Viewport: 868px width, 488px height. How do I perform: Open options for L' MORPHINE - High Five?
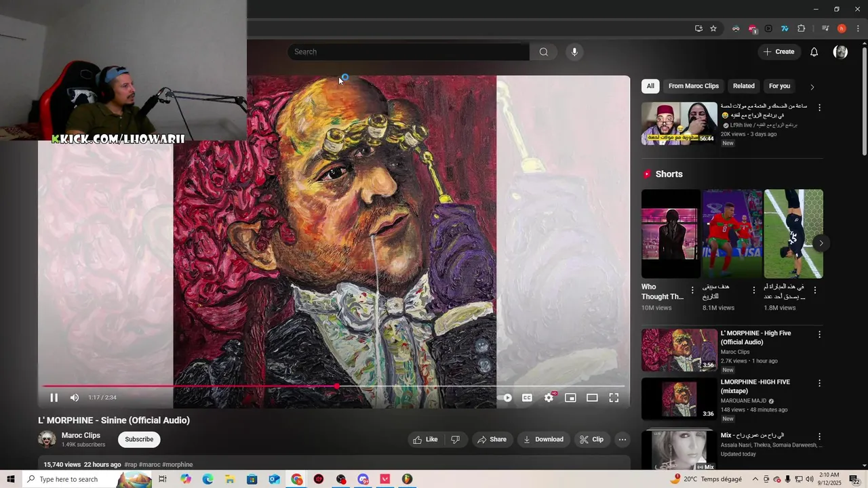(x=819, y=334)
